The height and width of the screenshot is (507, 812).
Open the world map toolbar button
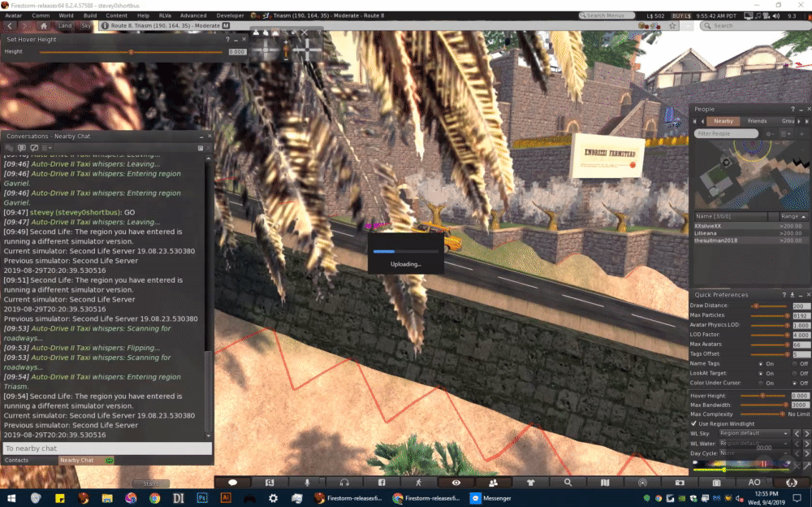pos(605,482)
